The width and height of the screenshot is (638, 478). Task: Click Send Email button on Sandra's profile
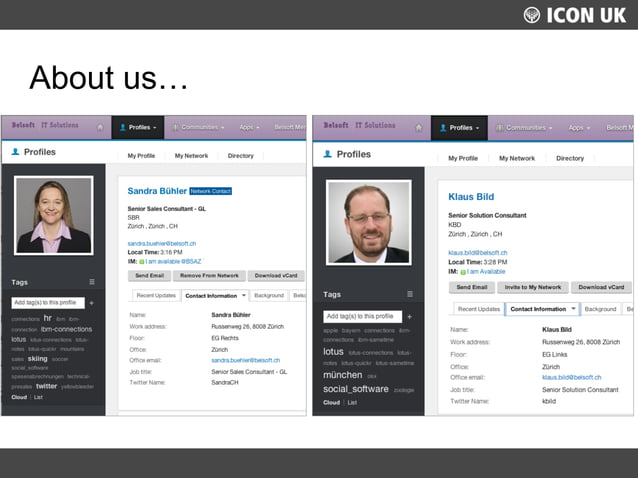149,276
